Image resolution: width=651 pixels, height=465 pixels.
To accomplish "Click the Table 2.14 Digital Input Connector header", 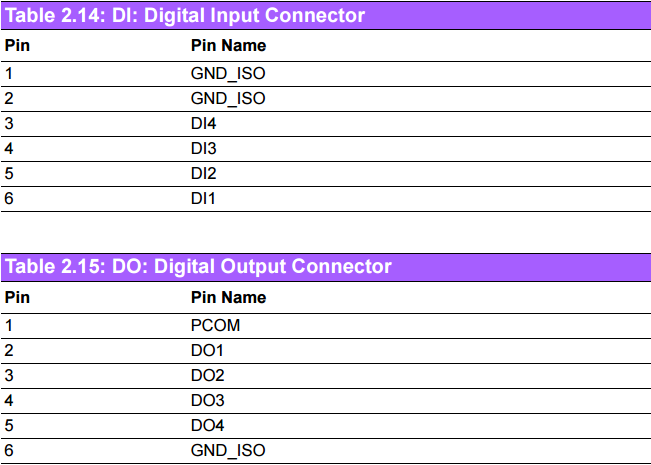I will click(x=185, y=16).
